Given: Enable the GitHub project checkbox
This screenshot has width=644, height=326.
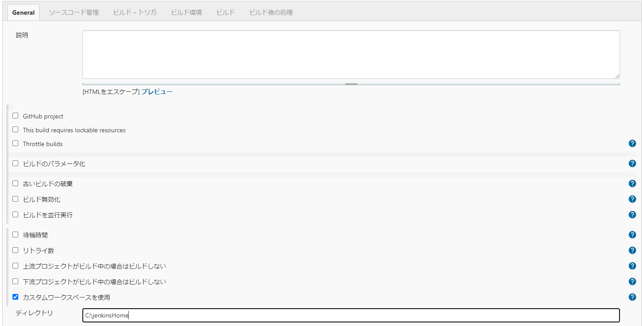Looking at the screenshot, I should 16,116.
